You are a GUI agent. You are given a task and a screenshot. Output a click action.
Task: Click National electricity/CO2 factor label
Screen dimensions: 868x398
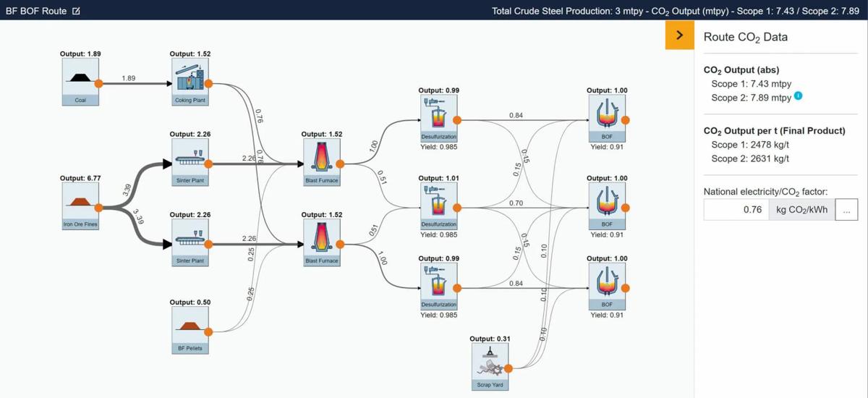coord(766,192)
